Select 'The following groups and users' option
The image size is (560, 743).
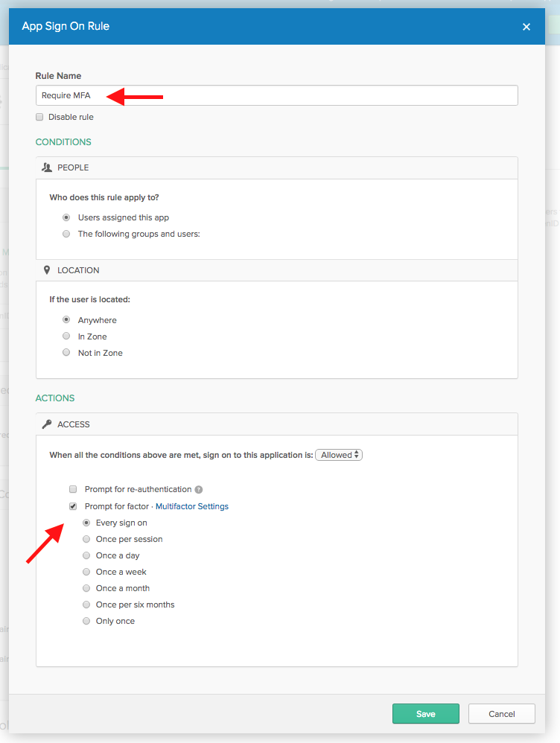pos(67,234)
